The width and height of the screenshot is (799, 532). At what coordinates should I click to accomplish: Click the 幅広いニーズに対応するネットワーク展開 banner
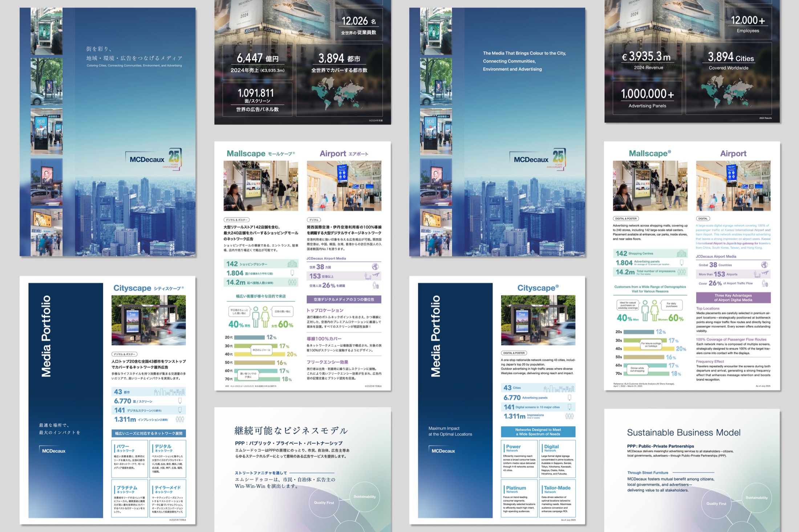(149, 433)
